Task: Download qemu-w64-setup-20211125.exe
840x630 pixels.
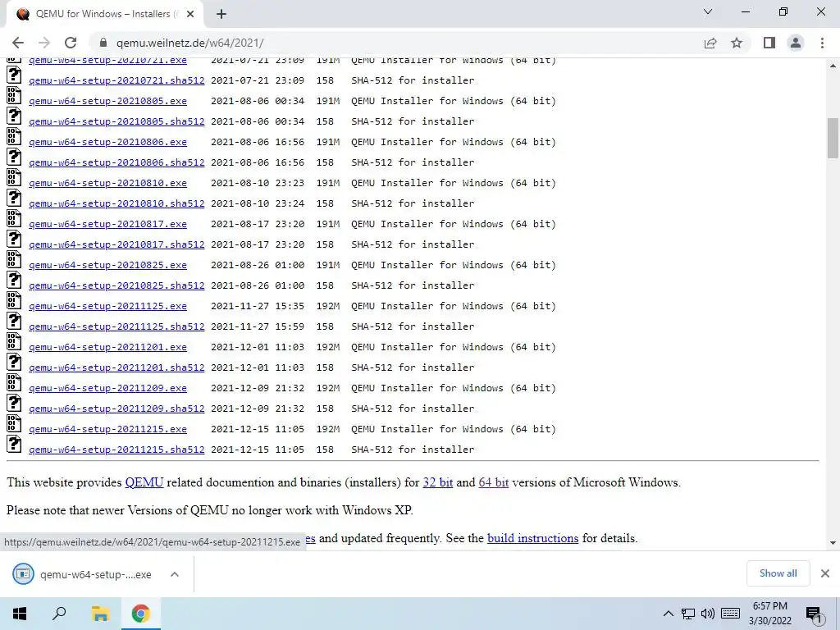Action: pyautogui.click(x=107, y=306)
